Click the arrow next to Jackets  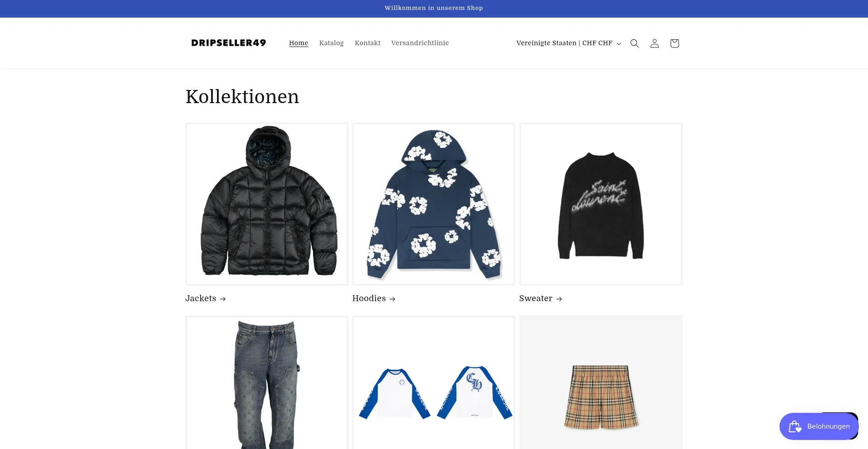222,299
